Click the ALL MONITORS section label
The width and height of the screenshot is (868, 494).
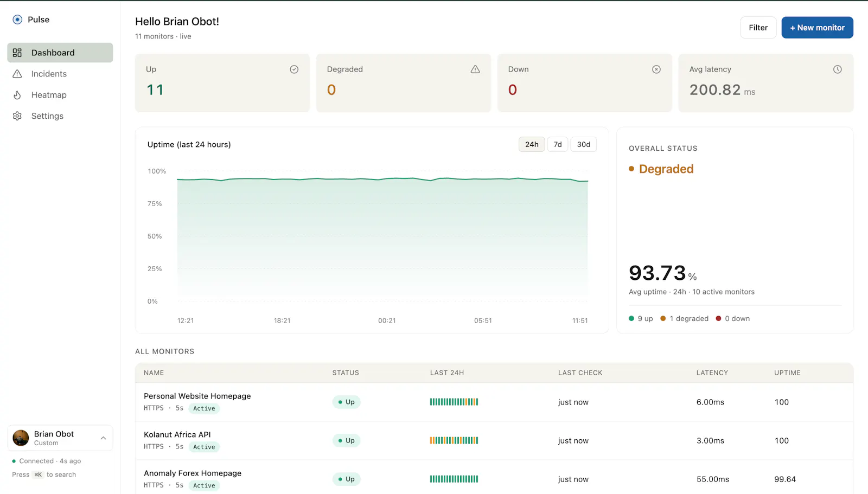coord(165,351)
